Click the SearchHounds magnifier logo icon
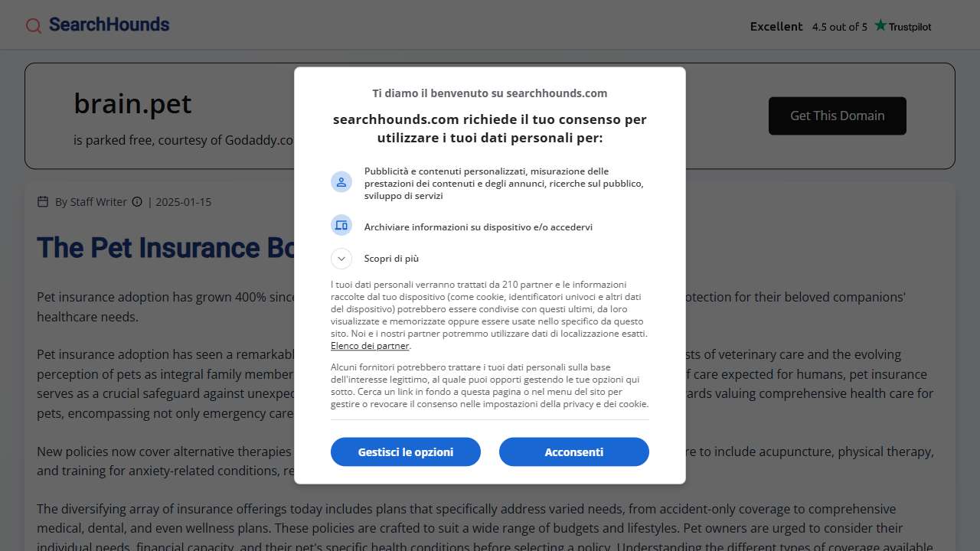The image size is (980, 551). coord(34,26)
